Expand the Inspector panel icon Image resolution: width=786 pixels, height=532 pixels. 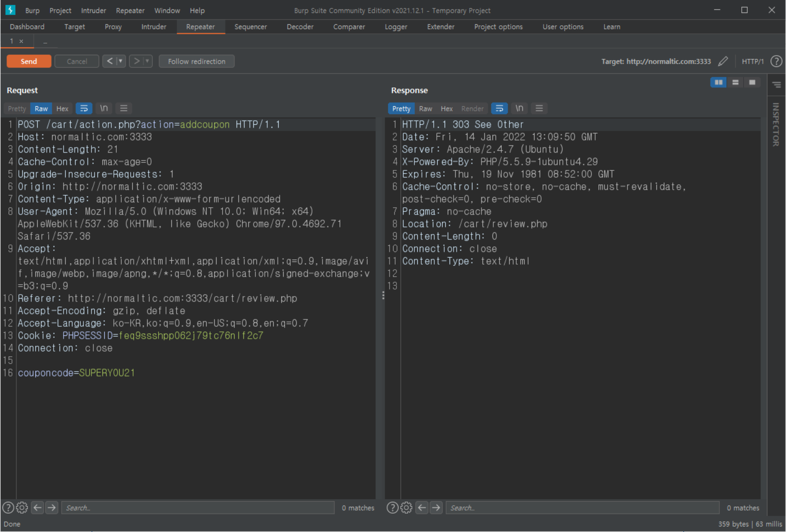point(777,85)
